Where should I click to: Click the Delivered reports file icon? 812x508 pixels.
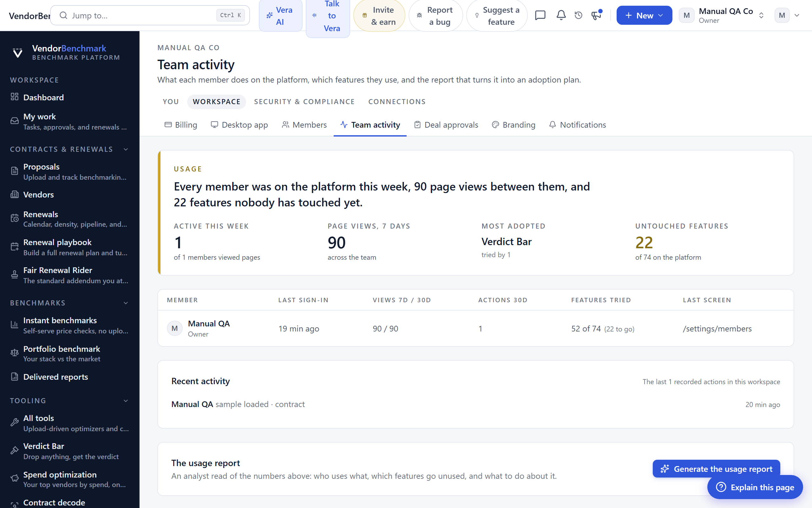[14, 377]
